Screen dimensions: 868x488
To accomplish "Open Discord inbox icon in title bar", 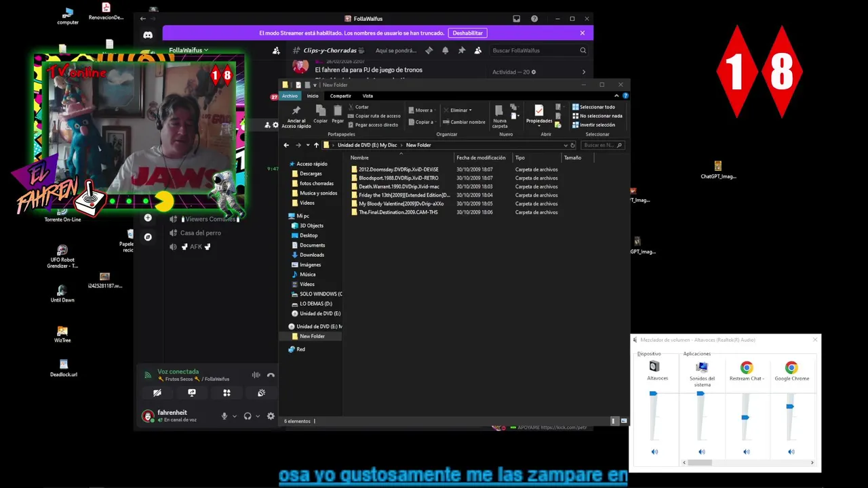I will (x=516, y=19).
